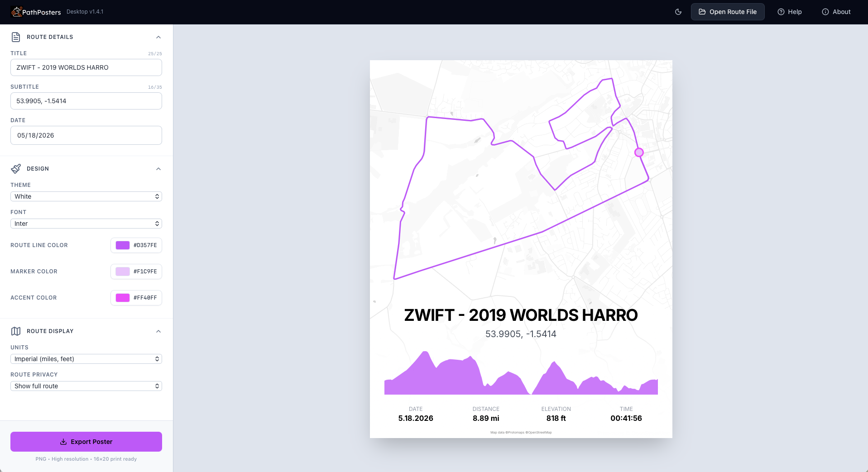This screenshot has width=868, height=472.
Task: Collapse the Route Display section
Action: tap(158, 331)
